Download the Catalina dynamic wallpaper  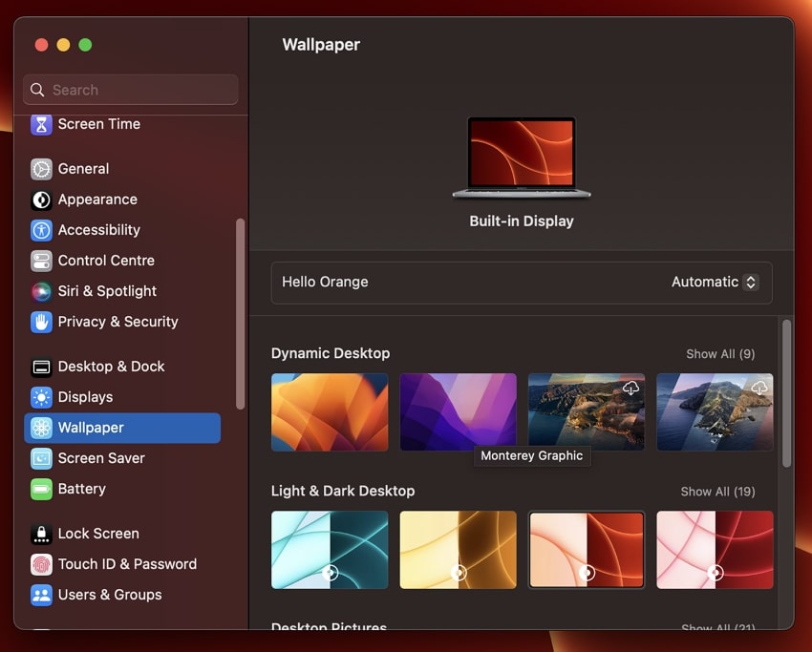[x=758, y=388]
